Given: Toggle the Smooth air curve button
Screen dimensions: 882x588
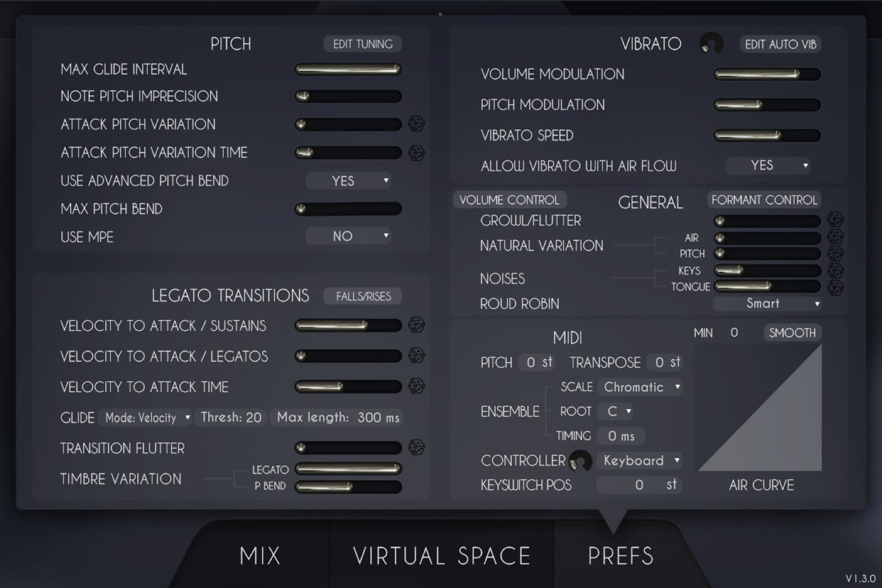Looking at the screenshot, I should (792, 333).
